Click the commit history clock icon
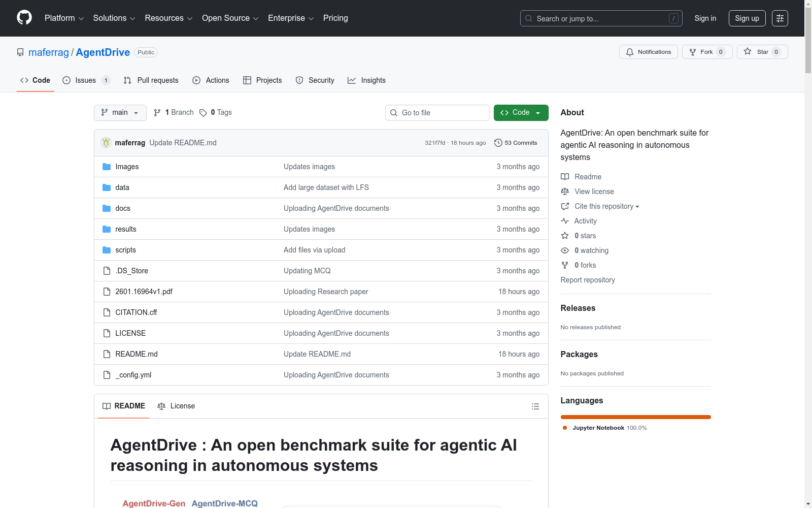The height and width of the screenshot is (508, 812). point(498,143)
